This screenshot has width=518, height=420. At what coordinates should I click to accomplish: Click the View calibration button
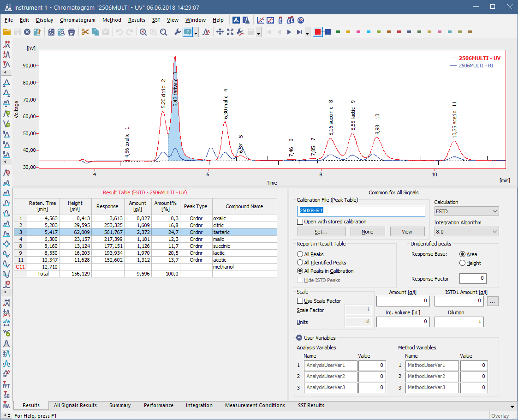coord(407,231)
